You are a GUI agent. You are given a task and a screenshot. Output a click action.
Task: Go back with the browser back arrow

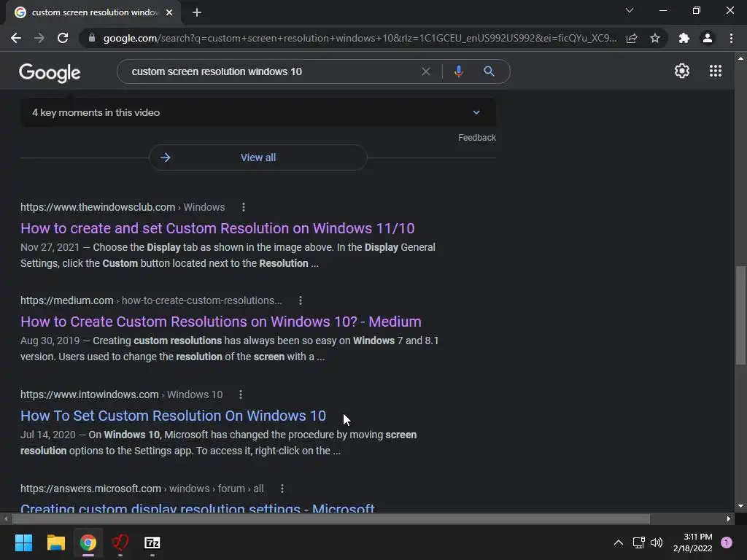pos(16,38)
